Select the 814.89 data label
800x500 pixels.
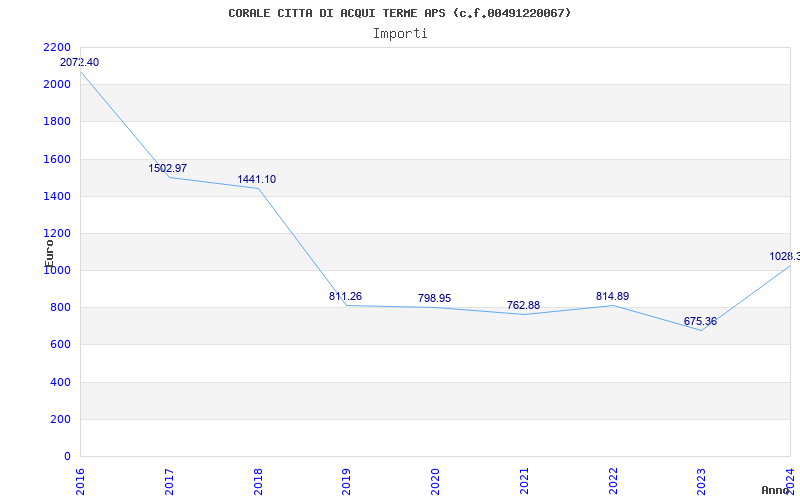[x=612, y=296]
